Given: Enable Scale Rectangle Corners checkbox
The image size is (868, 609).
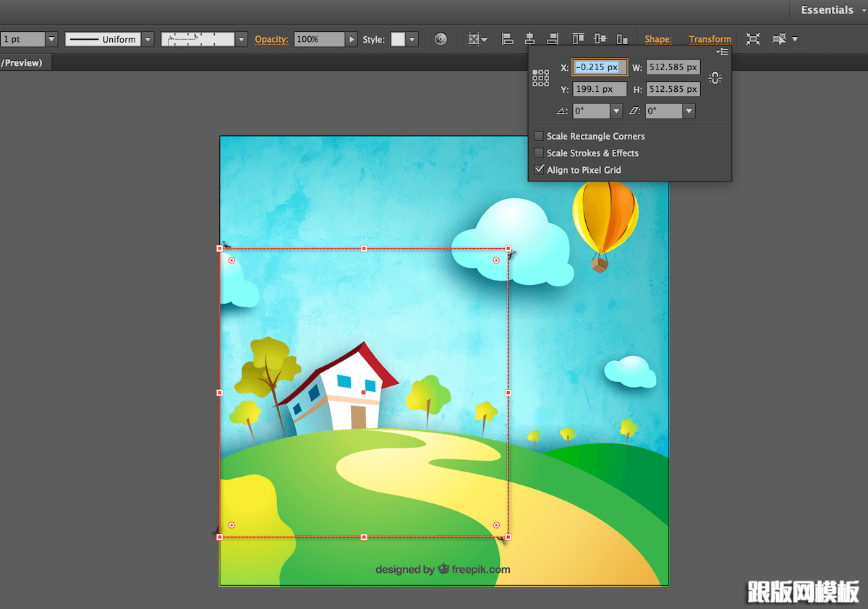Looking at the screenshot, I should tap(539, 136).
